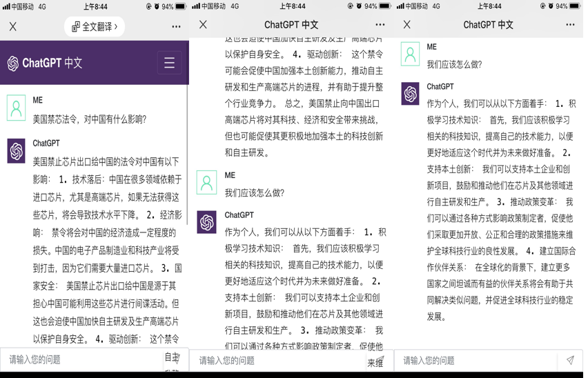Click 我们应该怎么做? question in right screen
The width and height of the screenshot is (588, 378).
[x=454, y=64]
